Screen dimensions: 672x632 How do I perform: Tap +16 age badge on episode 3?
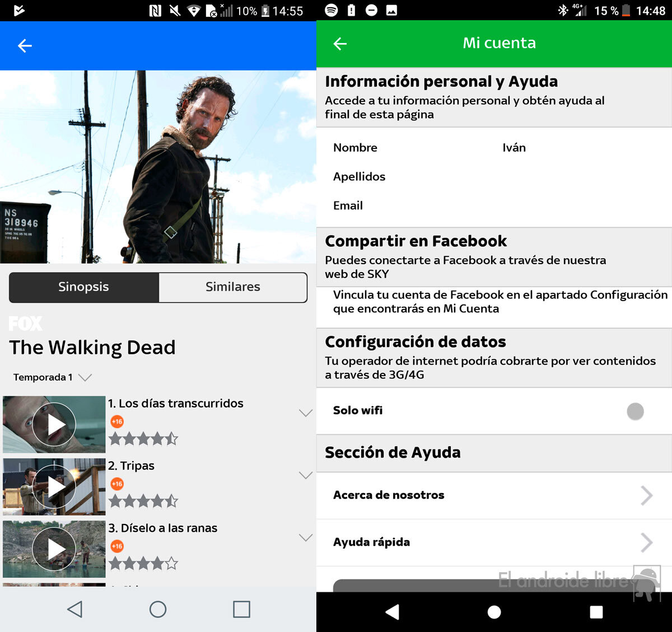coord(117,546)
